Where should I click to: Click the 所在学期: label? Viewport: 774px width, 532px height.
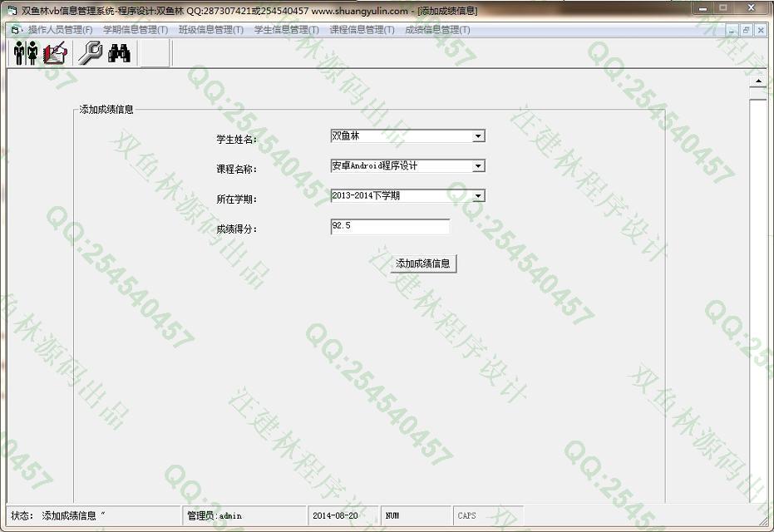[236, 199]
